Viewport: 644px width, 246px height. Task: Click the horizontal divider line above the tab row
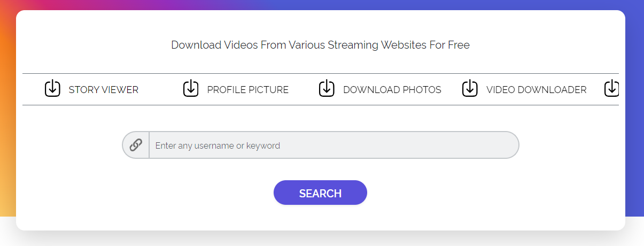point(320,73)
